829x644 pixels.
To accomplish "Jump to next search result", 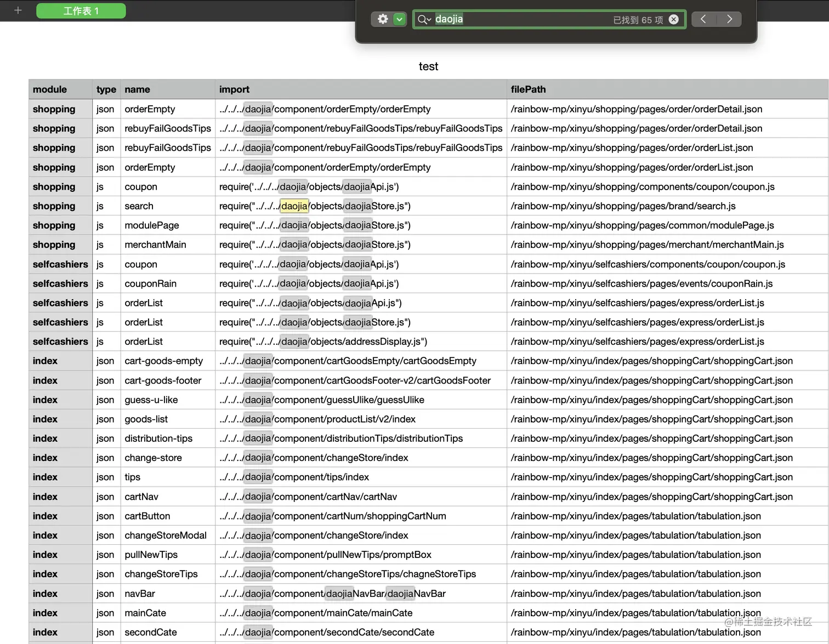I will pyautogui.click(x=729, y=19).
